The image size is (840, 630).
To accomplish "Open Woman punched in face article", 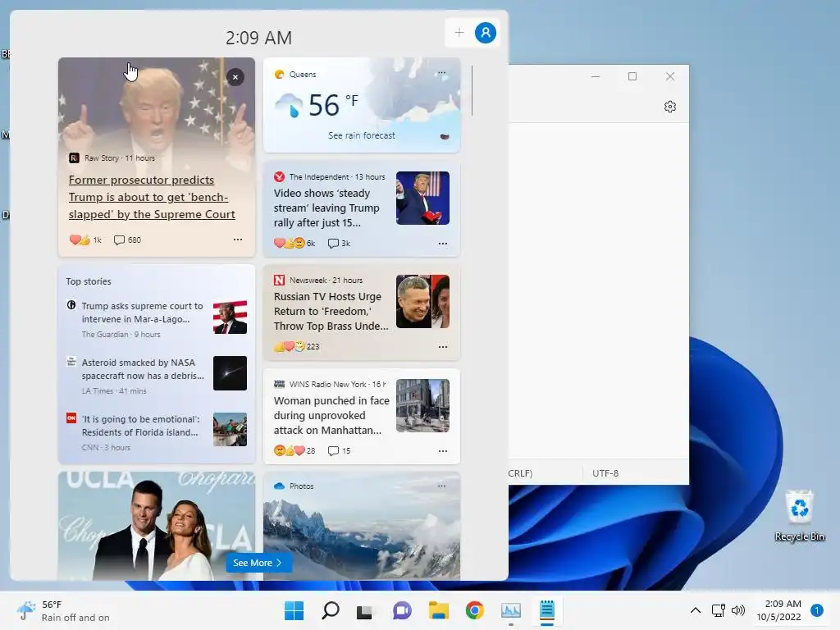I will click(x=331, y=415).
